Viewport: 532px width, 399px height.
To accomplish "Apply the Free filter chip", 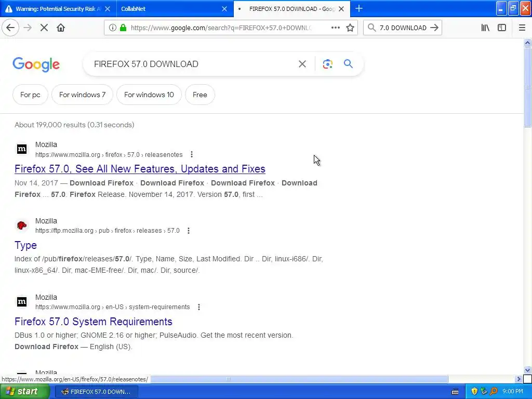I will 200,95.
